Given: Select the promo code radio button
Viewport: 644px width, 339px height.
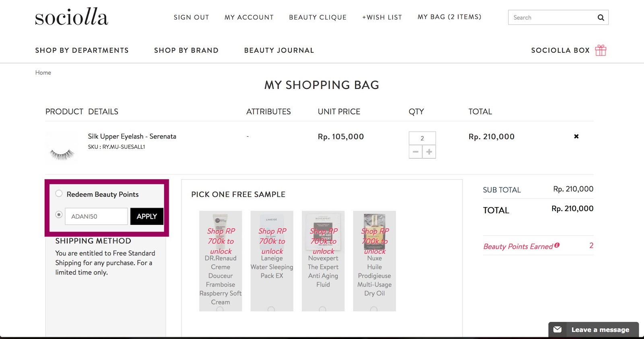Looking at the screenshot, I should [59, 215].
